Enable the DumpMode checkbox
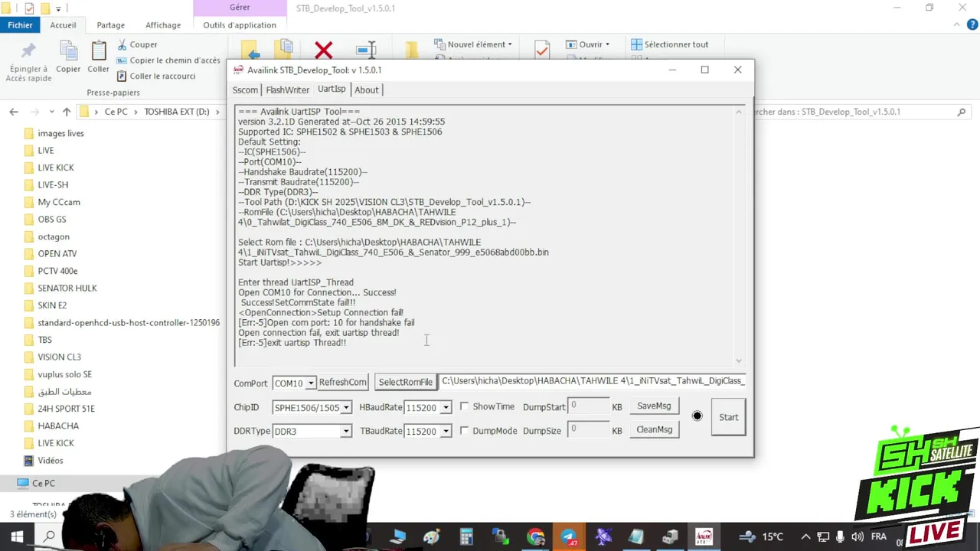Screen dimensions: 980x551 [464, 431]
